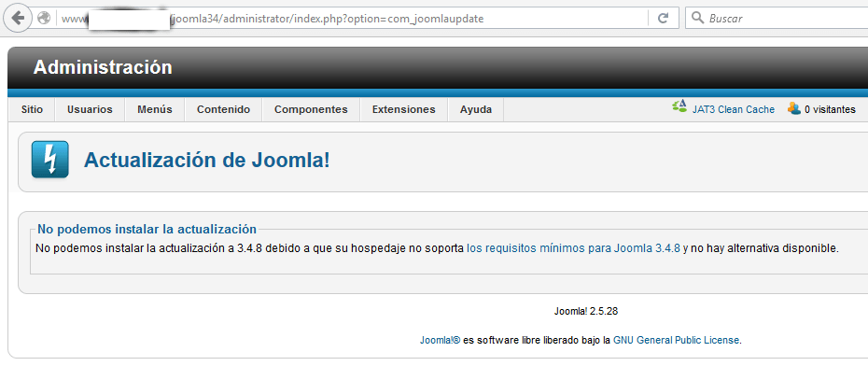Viewport: 868px width, 380px height.
Task: Open the Ayuda menu
Action: (475, 109)
